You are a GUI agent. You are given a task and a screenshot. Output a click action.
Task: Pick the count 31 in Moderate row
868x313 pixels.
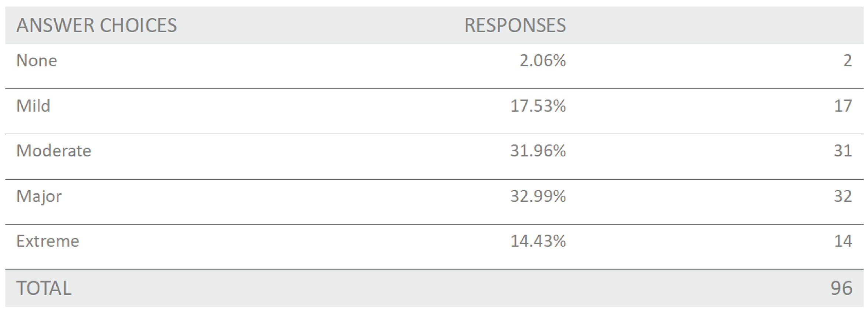pos(843,151)
